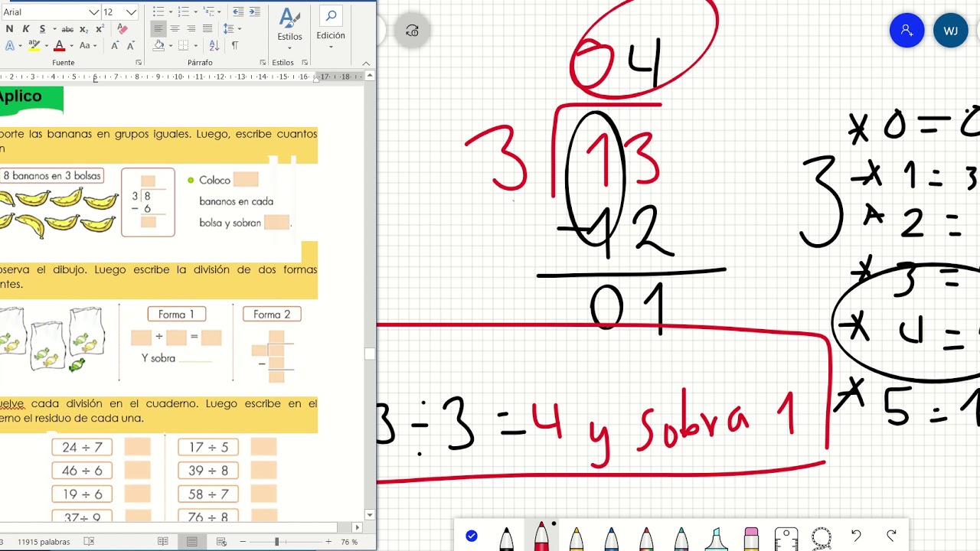The image size is (980, 551).
Task: Select the ruler tool
Action: pyautogui.click(x=786, y=537)
